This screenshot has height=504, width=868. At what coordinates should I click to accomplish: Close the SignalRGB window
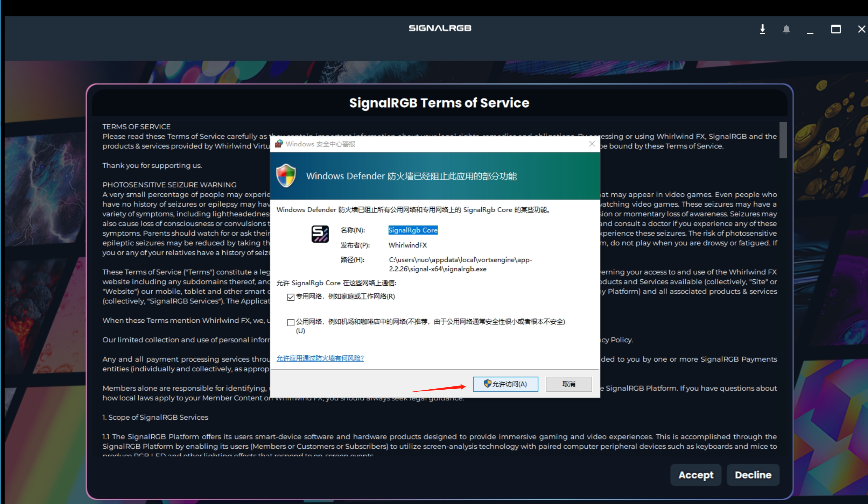pyautogui.click(x=862, y=29)
